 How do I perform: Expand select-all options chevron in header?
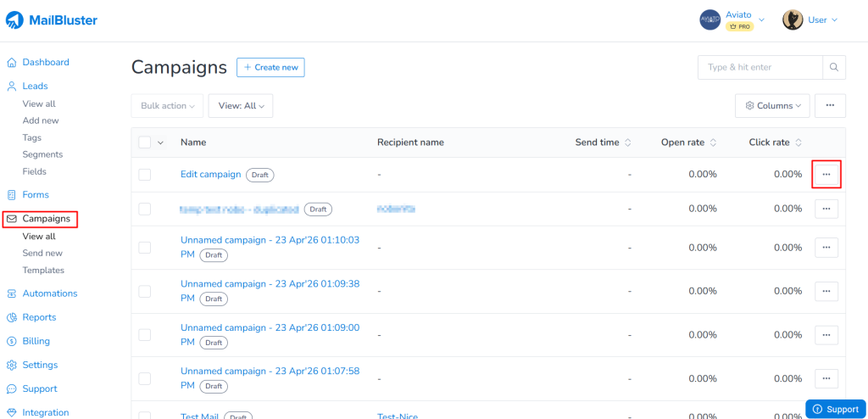tap(161, 142)
